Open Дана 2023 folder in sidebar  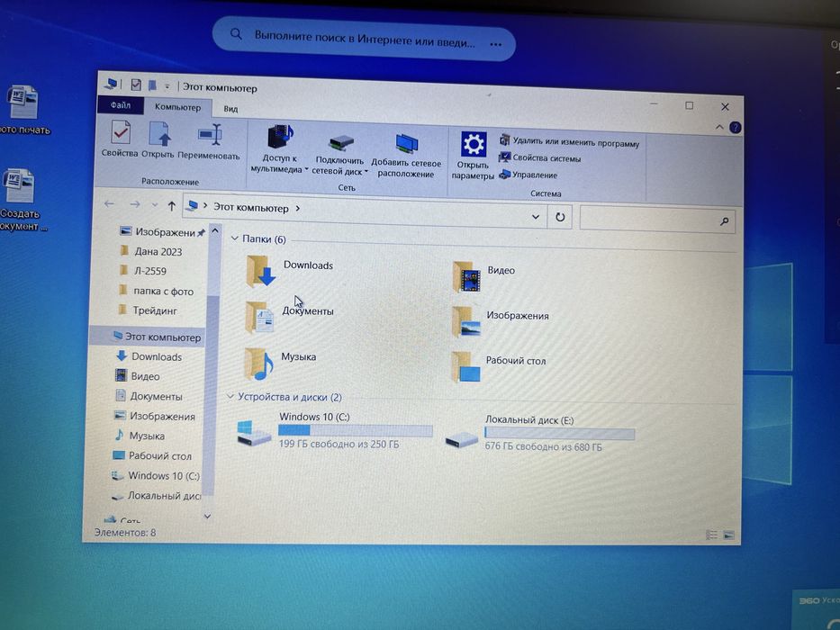pos(151,251)
